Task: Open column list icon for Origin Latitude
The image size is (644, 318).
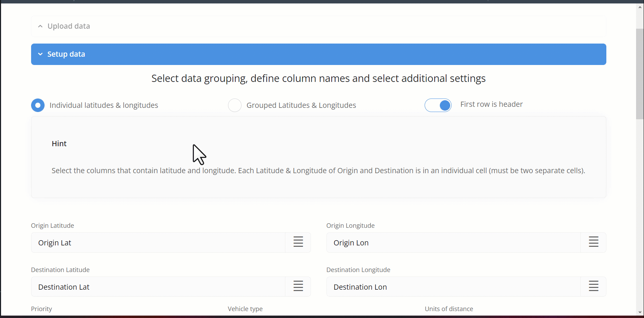Action: point(298,242)
